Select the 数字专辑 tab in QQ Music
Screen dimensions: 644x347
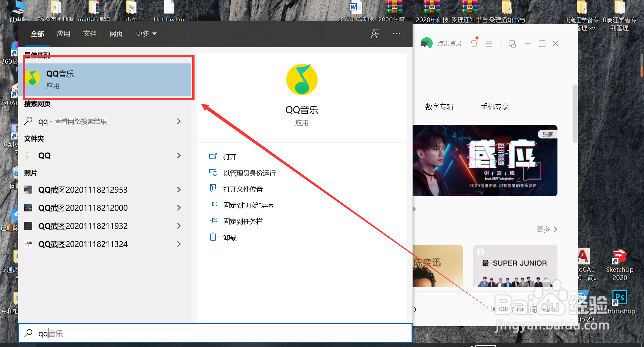coord(439,106)
